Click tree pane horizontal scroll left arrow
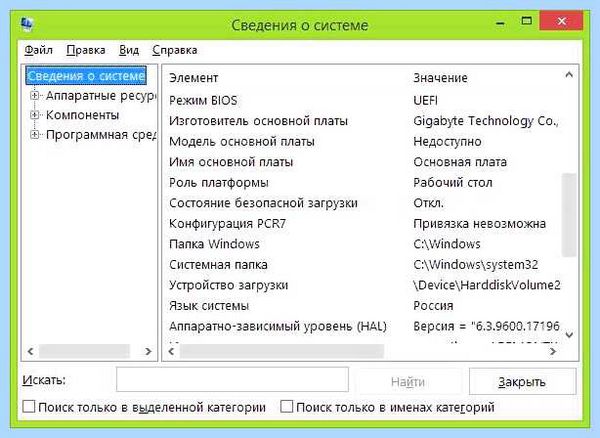The height and width of the screenshot is (438, 600). [31, 351]
